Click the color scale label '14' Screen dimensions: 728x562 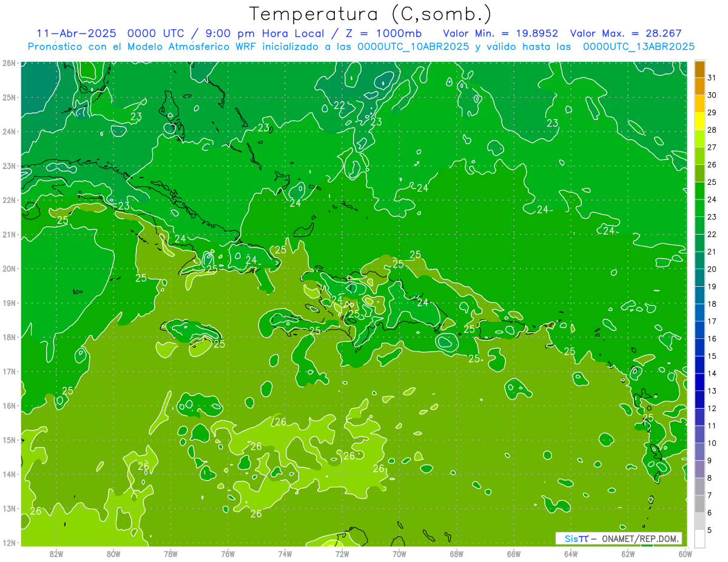click(712, 373)
